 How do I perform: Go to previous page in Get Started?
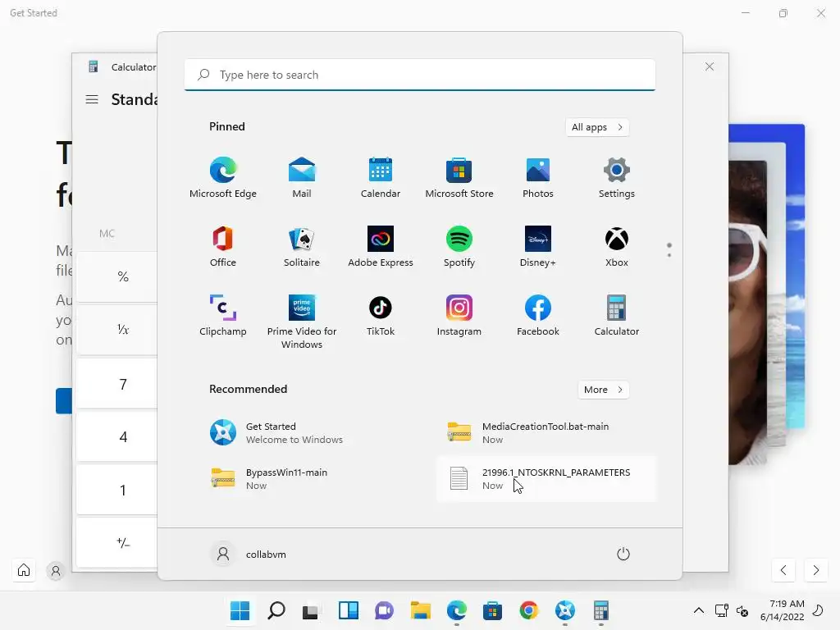(x=783, y=570)
